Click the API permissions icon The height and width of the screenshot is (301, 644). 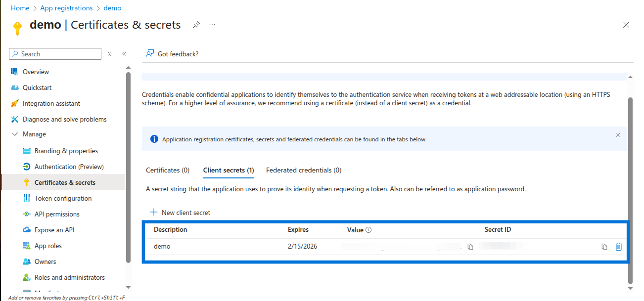[26, 214]
